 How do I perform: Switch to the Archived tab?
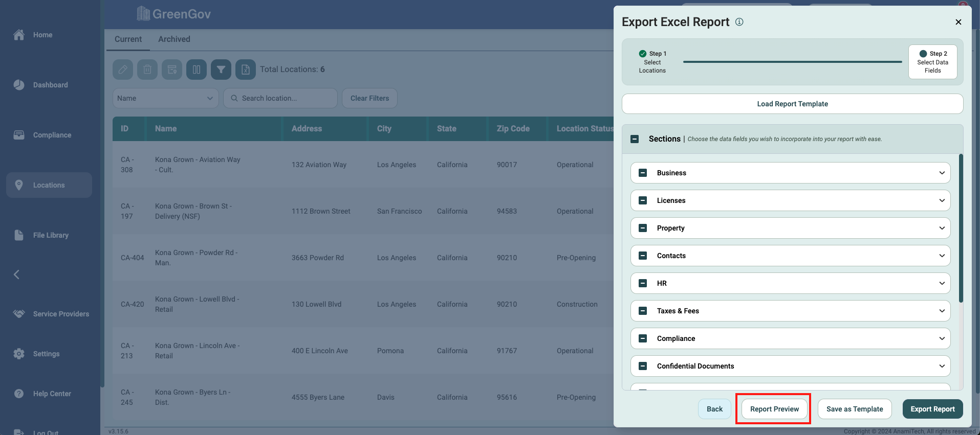[x=174, y=39]
